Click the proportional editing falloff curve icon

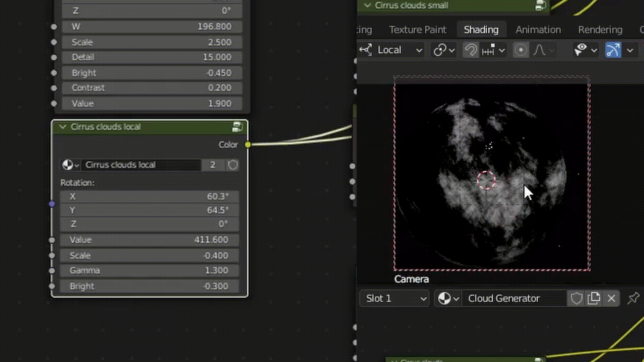point(539,50)
